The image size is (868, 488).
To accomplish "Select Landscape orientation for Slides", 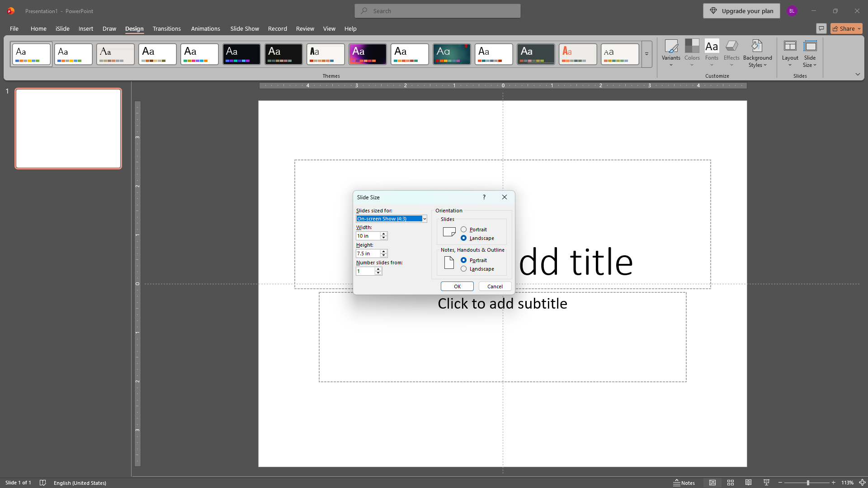I will (477, 238).
